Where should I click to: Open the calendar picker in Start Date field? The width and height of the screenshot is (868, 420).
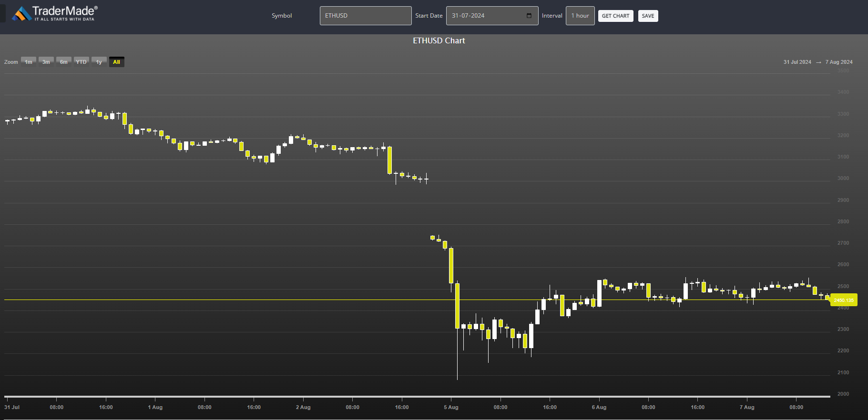[529, 16]
